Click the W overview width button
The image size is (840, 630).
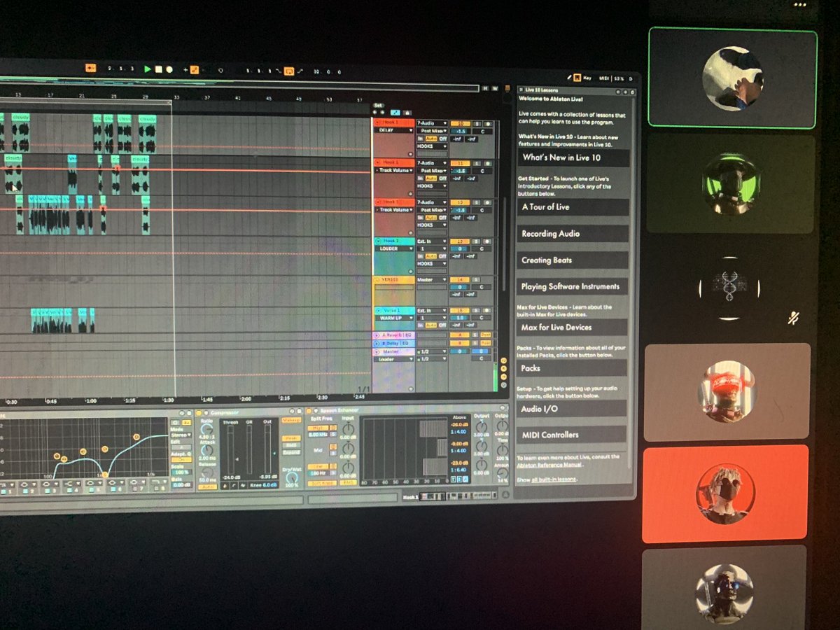496,88
